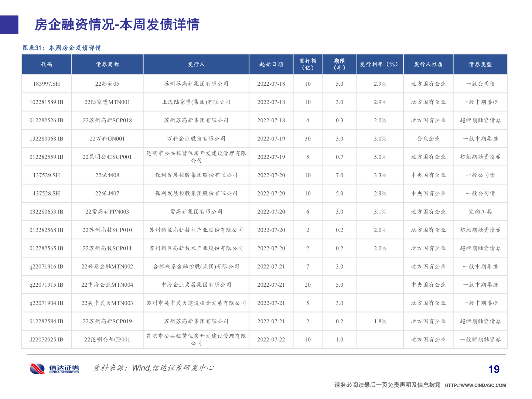Select bond code 185997.SH

click(x=47, y=83)
